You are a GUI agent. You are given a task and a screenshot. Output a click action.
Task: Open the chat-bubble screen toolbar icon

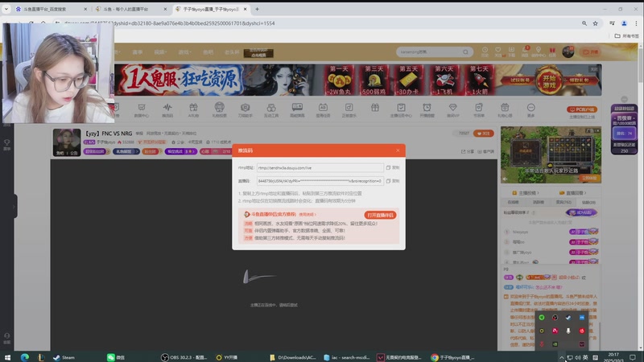pyautogui.click(x=297, y=110)
